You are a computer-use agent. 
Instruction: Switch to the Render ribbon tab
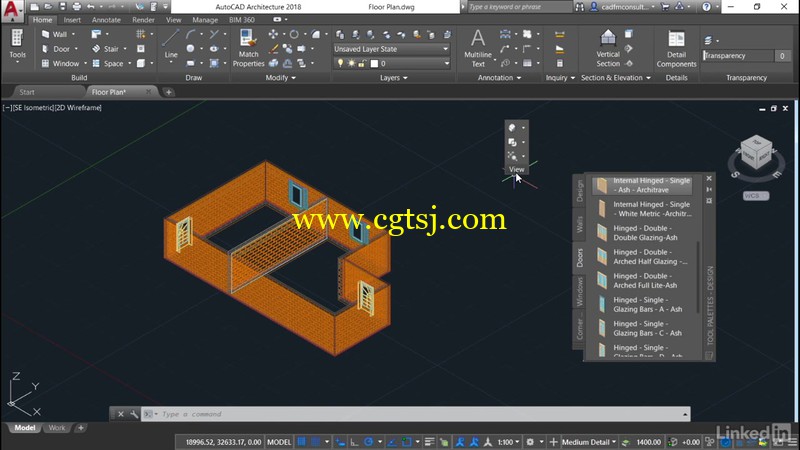click(x=143, y=19)
